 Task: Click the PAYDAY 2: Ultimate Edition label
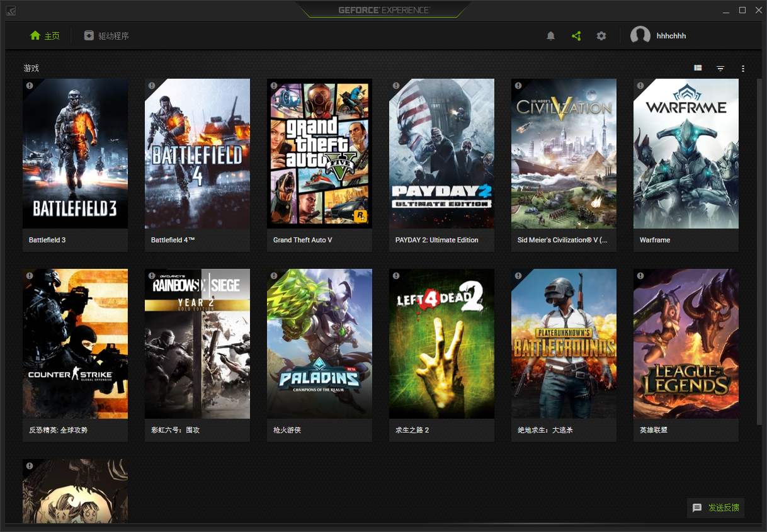pos(436,240)
